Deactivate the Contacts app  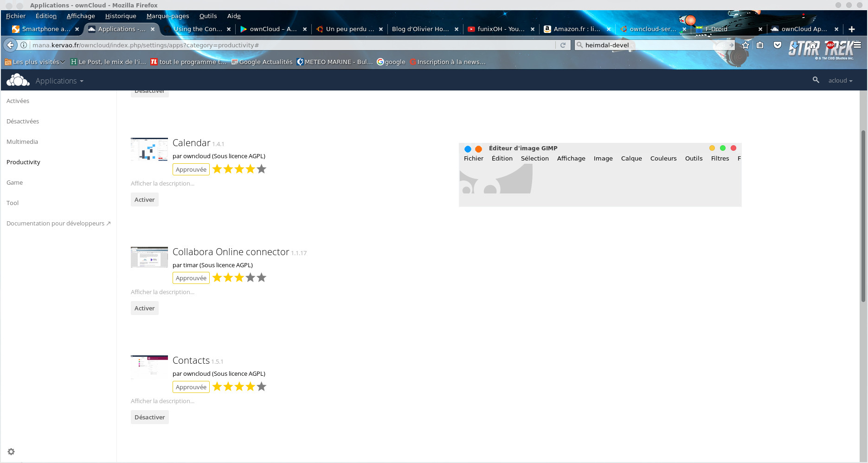149,417
